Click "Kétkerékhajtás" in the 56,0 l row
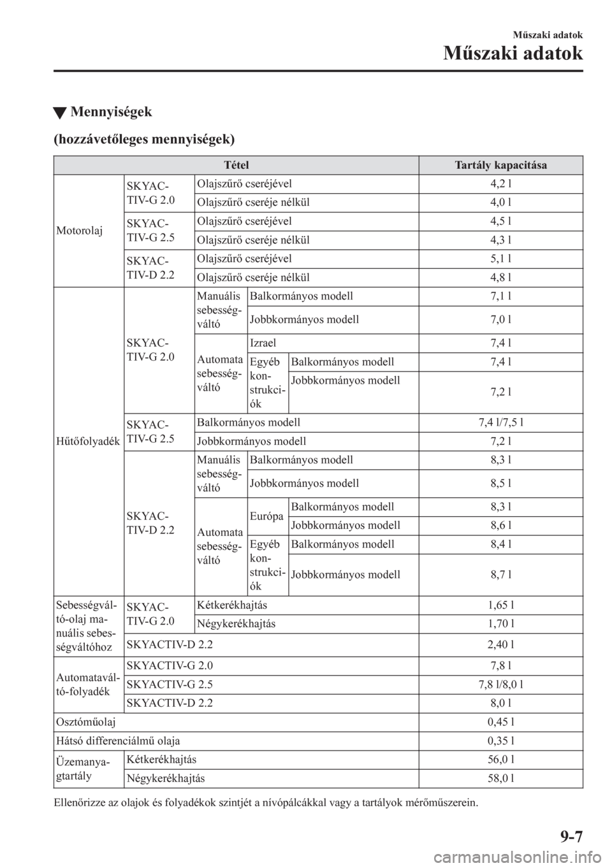This screenshot has height=868, width=612. tap(162, 760)
